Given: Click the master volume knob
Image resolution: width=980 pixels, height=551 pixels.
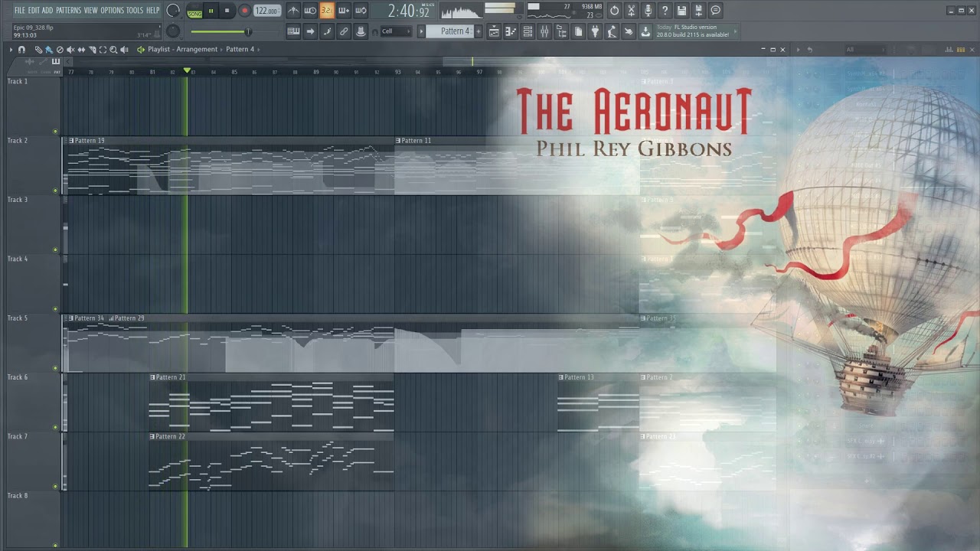Looking at the screenshot, I should coord(173,11).
